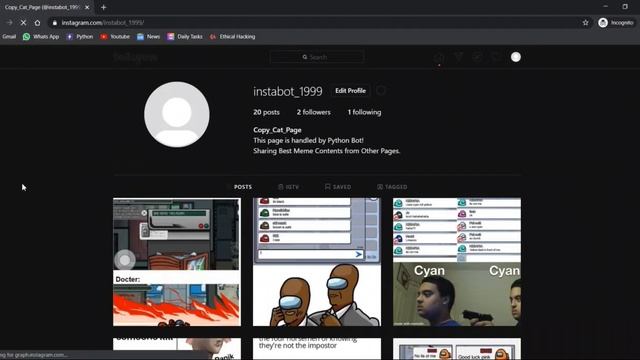This screenshot has width=640, height=360.
Task: Open the Youtube bookmark
Action: (x=115, y=37)
